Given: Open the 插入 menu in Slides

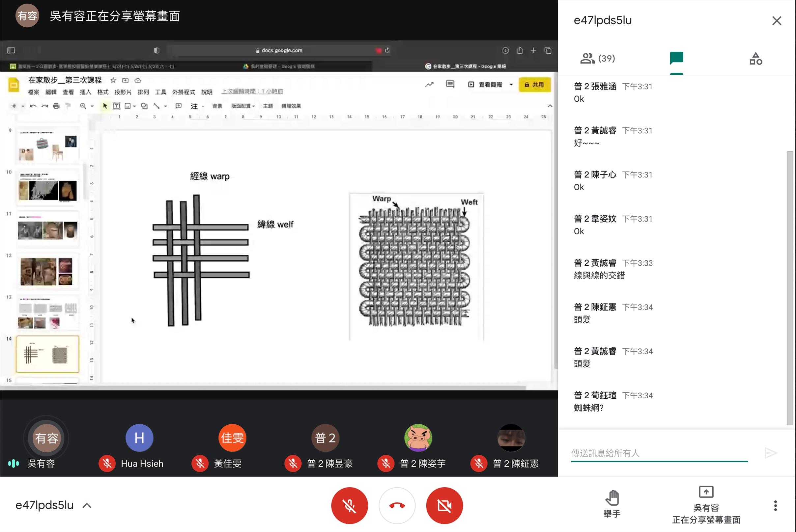Looking at the screenshot, I should [x=85, y=92].
